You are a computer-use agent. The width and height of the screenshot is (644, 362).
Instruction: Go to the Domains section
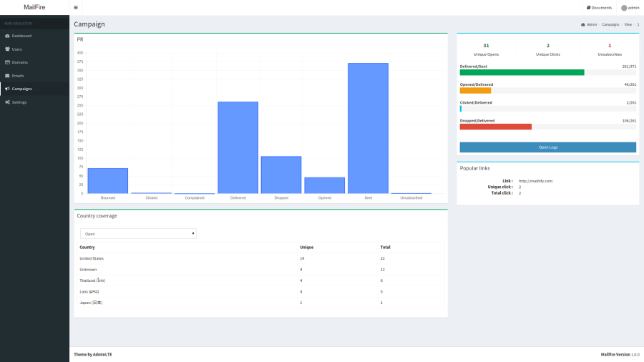[x=34, y=62]
